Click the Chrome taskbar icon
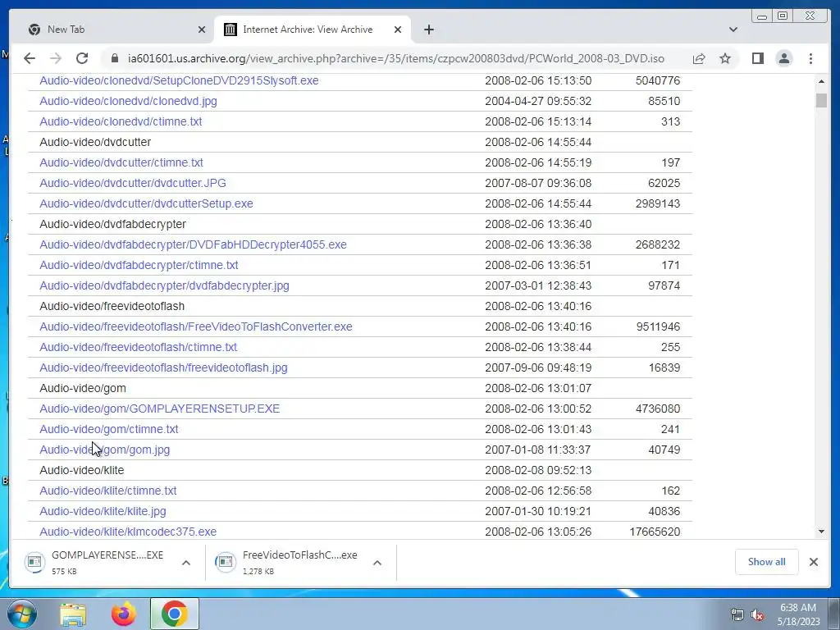The image size is (840, 630). 175,614
